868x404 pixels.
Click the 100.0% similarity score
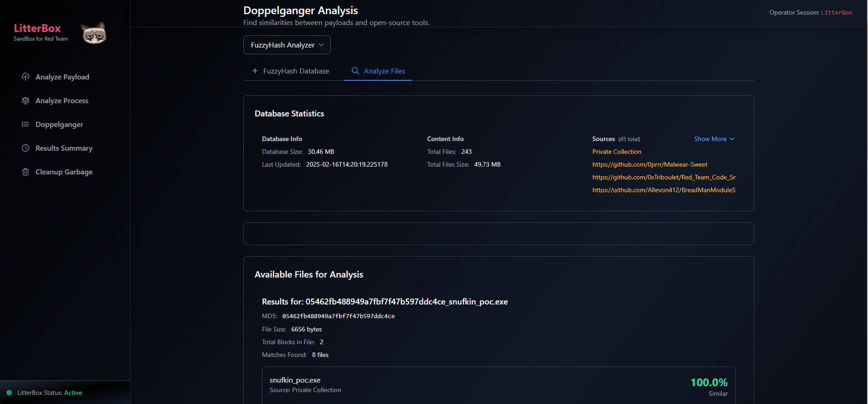[709, 383]
